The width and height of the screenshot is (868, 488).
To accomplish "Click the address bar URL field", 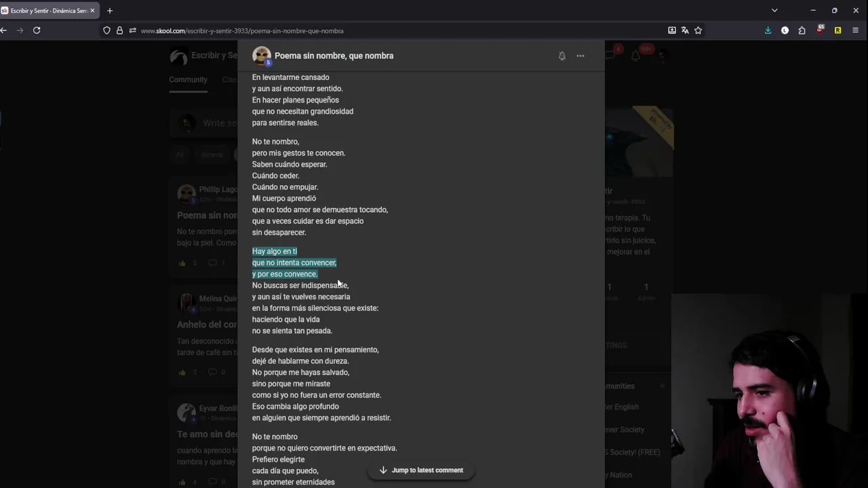I will pos(339,30).
